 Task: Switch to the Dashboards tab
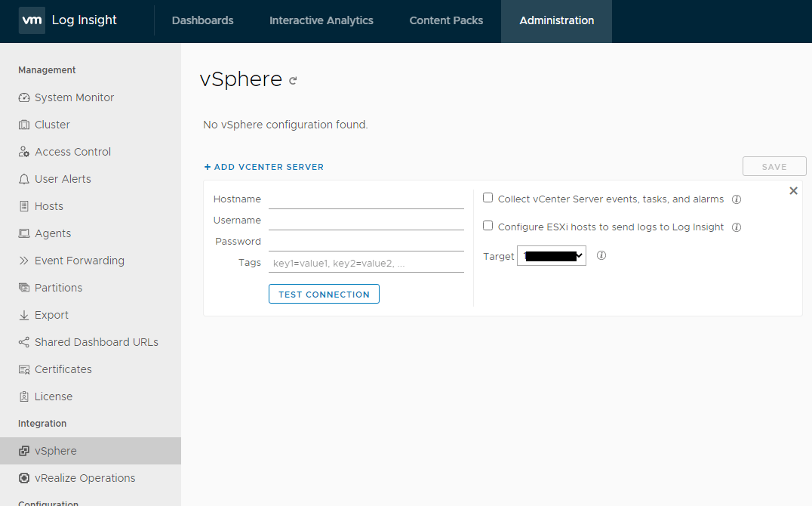(x=202, y=20)
